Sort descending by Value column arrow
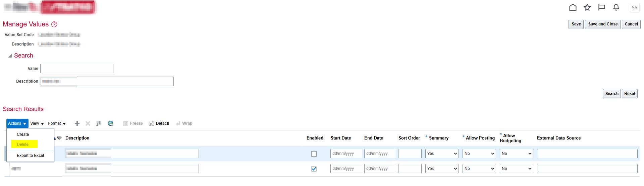This screenshot has height=186, width=644. [x=59, y=138]
